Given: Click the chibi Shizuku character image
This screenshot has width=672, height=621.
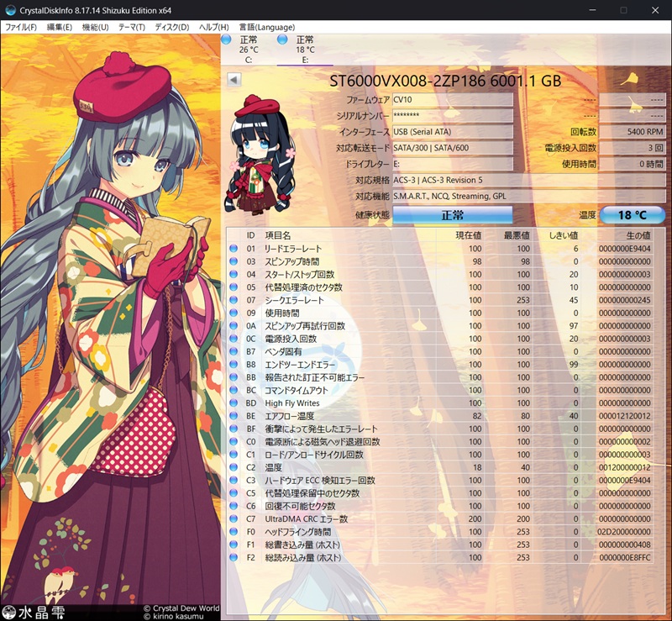Looking at the screenshot, I should click(x=260, y=155).
